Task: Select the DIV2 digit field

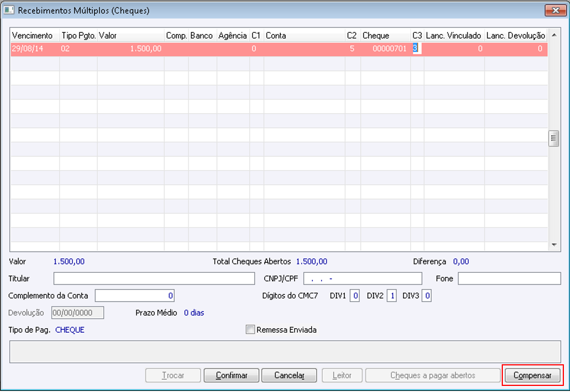Action: [391, 296]
